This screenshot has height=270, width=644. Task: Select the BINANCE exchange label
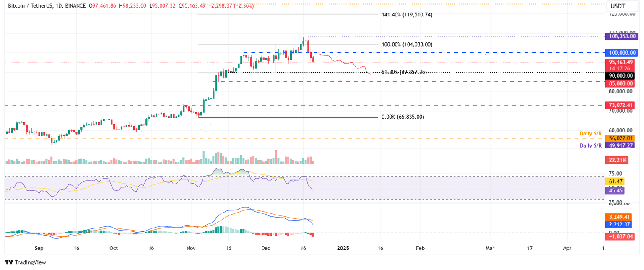pyautogui.click(x=74, y=6)
